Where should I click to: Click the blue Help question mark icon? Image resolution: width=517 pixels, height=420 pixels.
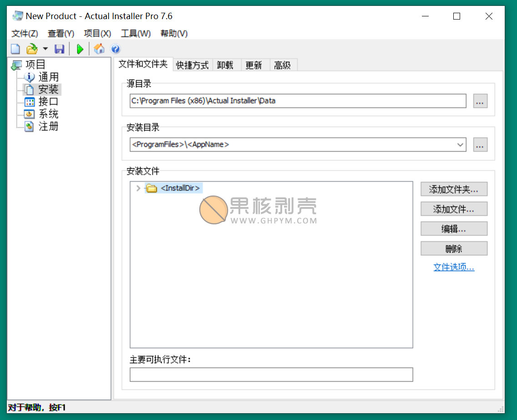pos(115,49)
